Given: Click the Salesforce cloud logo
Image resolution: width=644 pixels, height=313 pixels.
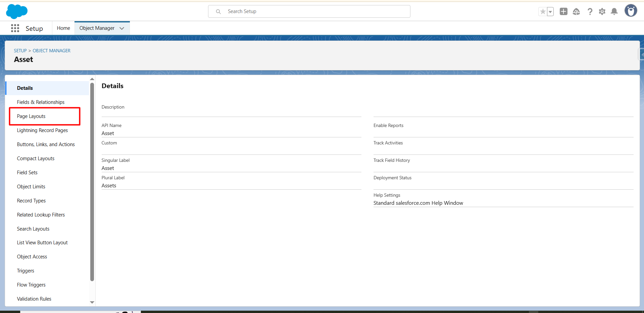Looking at the screenshot, I should tap(17, 11).
